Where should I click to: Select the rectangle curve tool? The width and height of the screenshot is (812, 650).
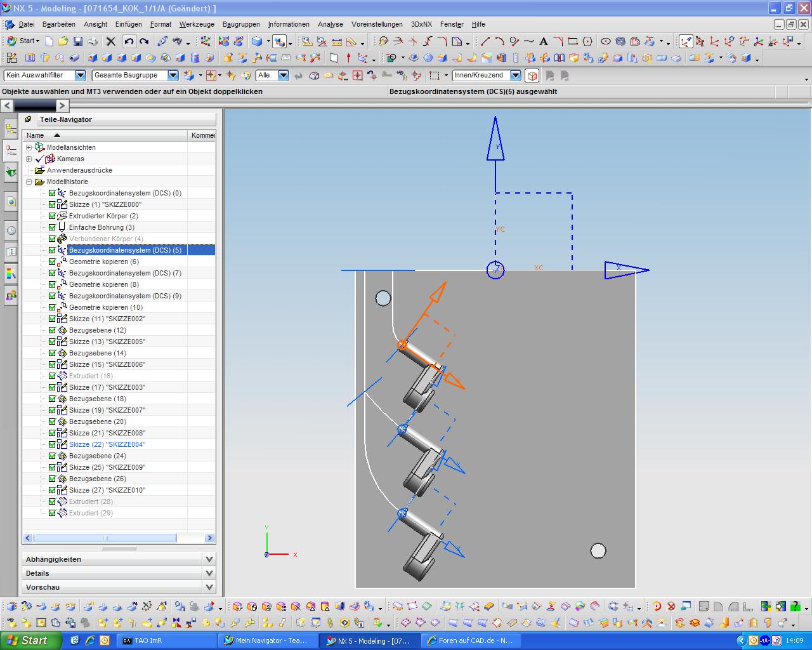(x=573, y=41)
